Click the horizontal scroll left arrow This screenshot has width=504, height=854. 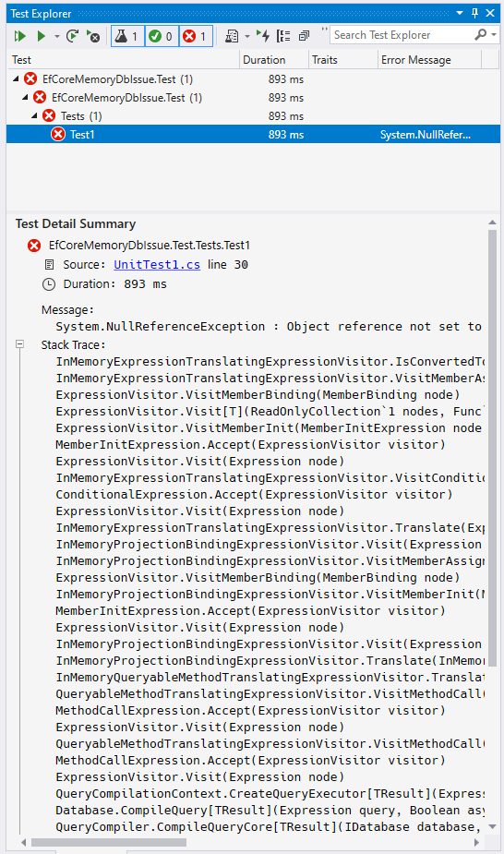coord(25,843)
